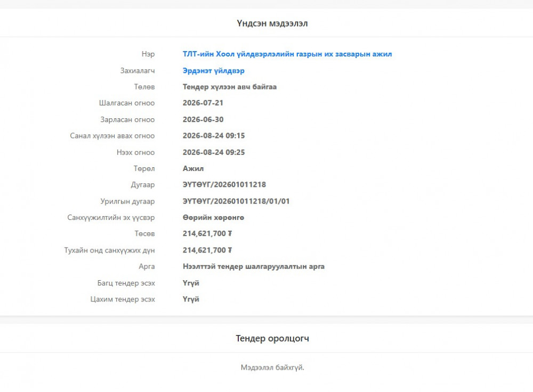The width and height of the screenshot is (533, 392).
Task: Click the Тендер оролцогч section heading
Action: coord(272,338)
